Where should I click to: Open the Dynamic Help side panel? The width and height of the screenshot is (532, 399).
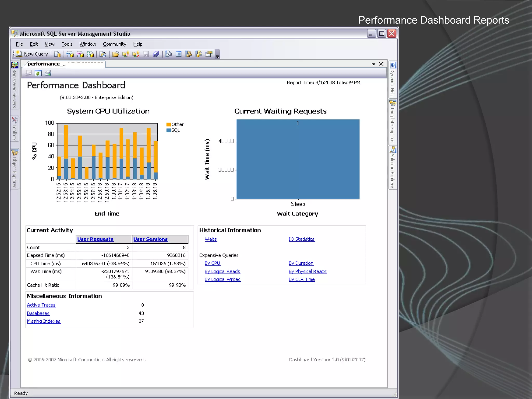click(x=393, y=79)
